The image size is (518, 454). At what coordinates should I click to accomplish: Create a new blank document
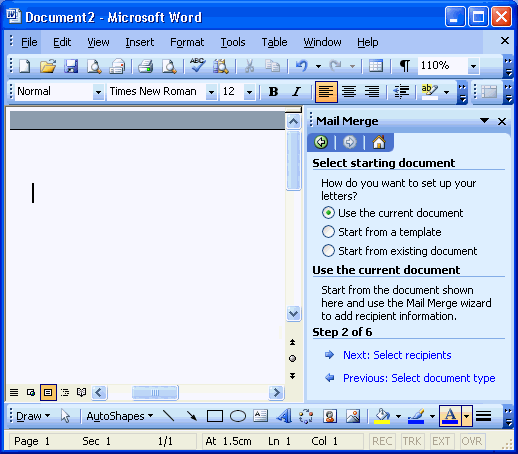click(x=25, y=66)
